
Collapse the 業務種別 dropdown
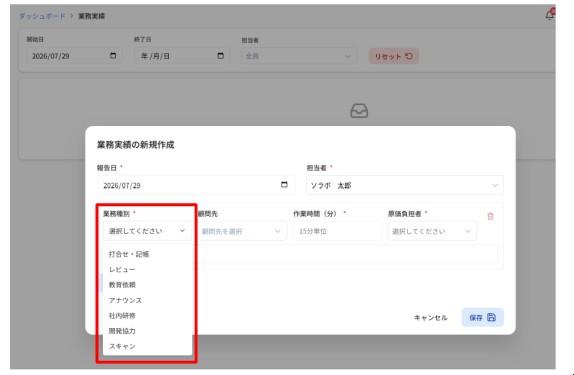pos(147,231)
